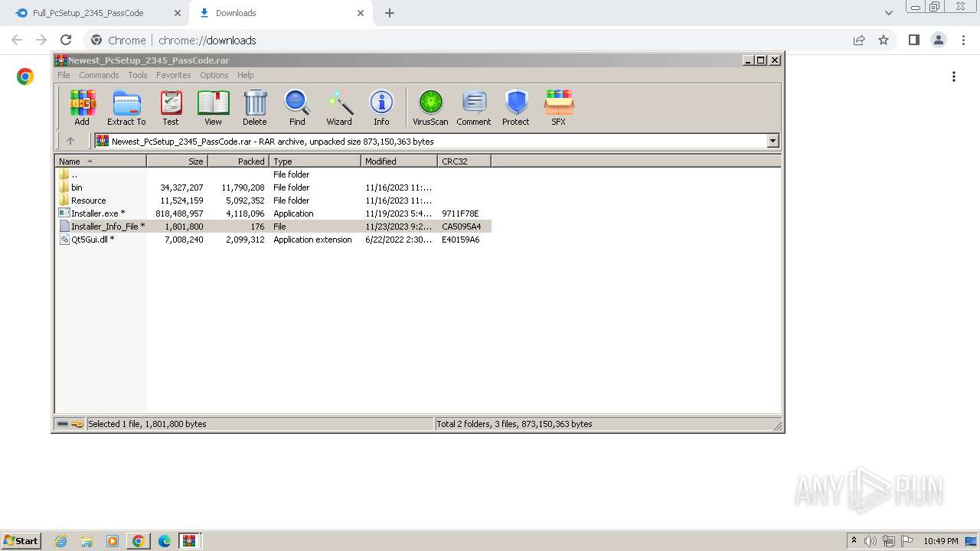
Task: Share this page icon in Chrome
Action: 859,40
